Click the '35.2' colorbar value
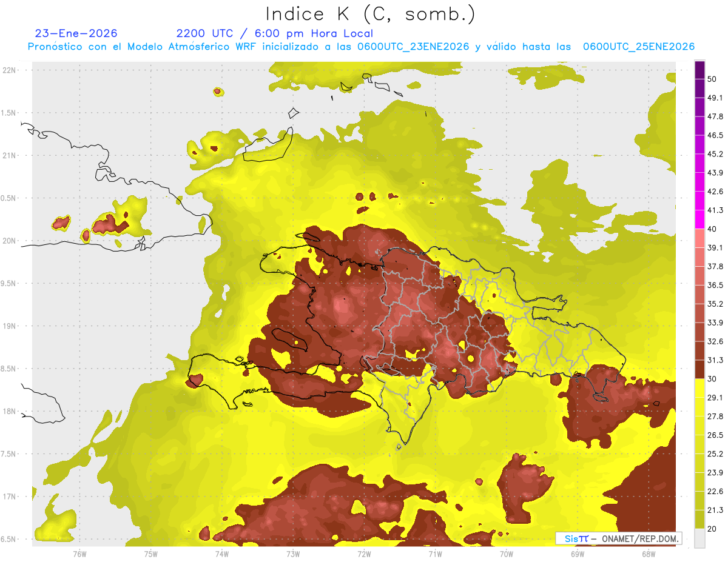The image size is (728, 562). pyautogui.click(x=715, y=304)
